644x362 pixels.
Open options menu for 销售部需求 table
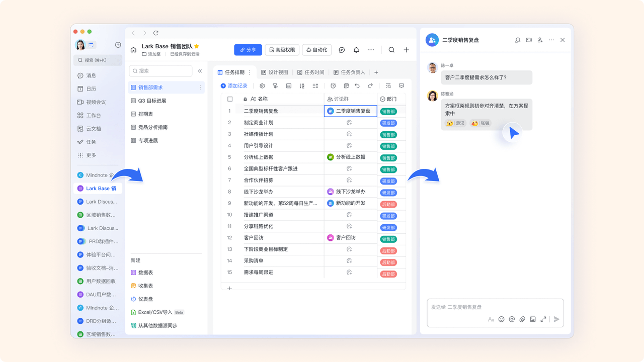click(x=200, y=87)
